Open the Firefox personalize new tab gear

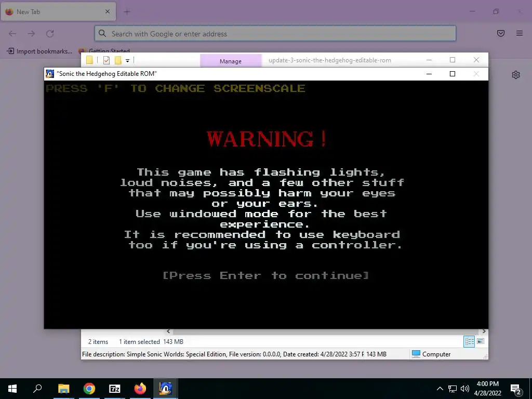point(516,75)
